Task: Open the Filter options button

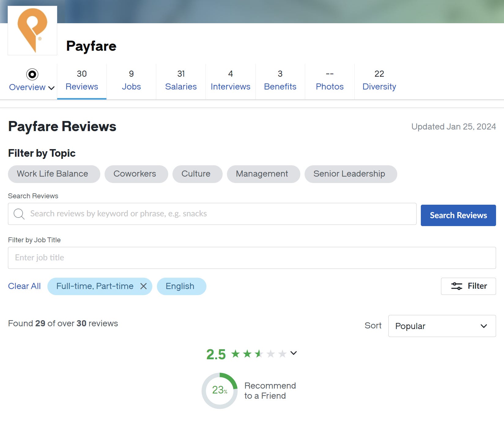Action: pos(468,286)
